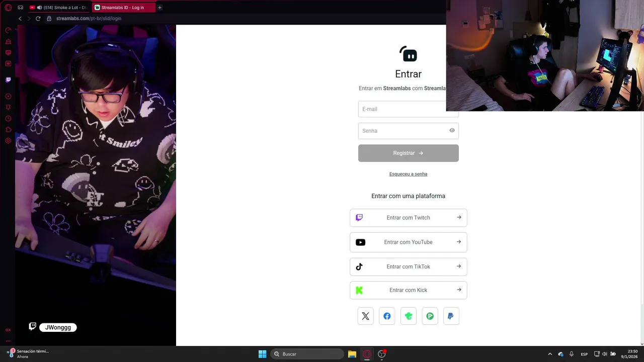Go back to the previous page
Screen dimensions: 644x362
[x=20, y=19]
